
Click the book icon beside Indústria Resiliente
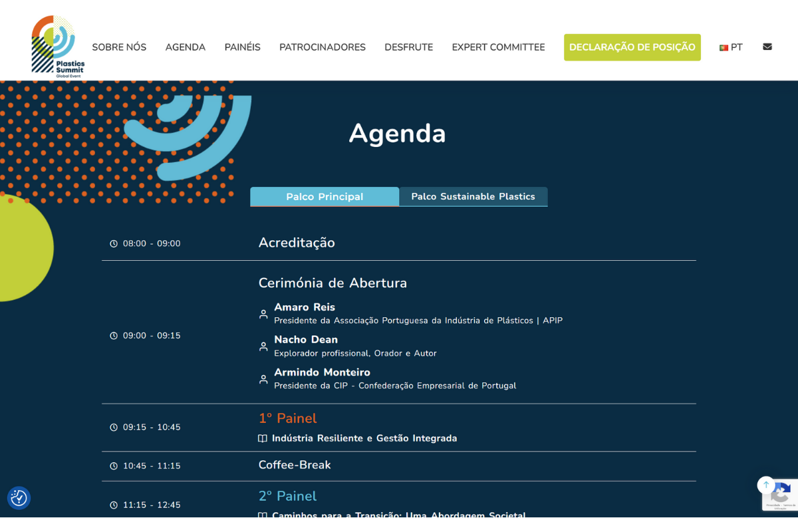pos(263,439)
